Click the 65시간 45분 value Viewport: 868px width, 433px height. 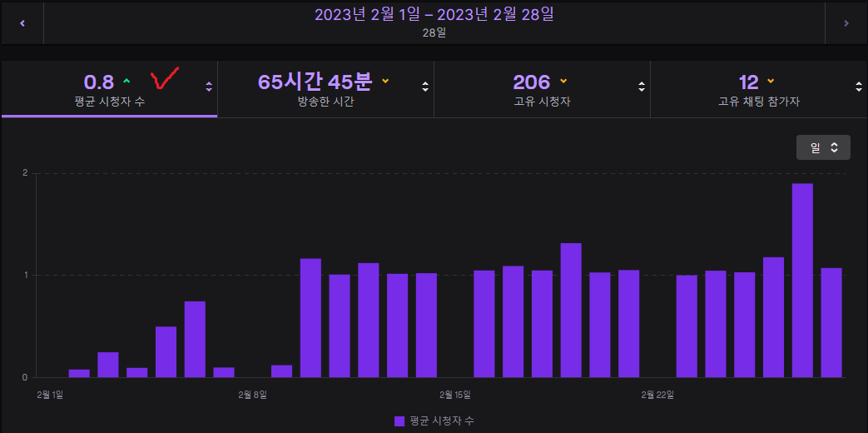coord(315,82)
